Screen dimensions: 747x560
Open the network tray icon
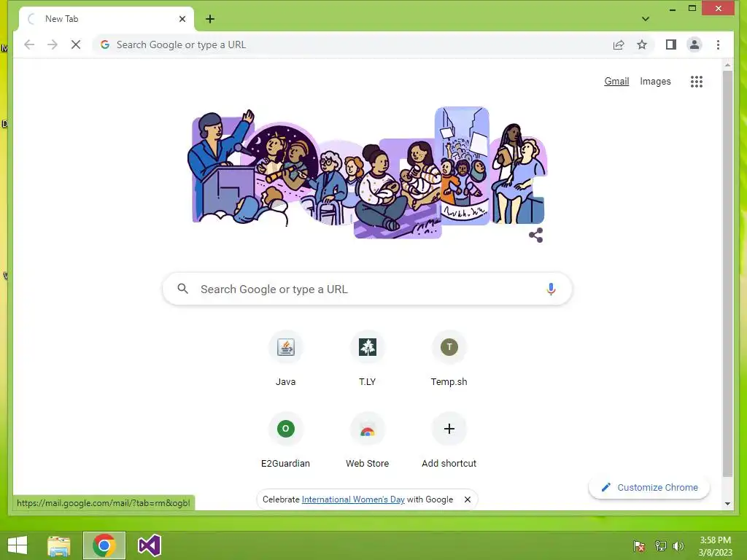[661, 546]
